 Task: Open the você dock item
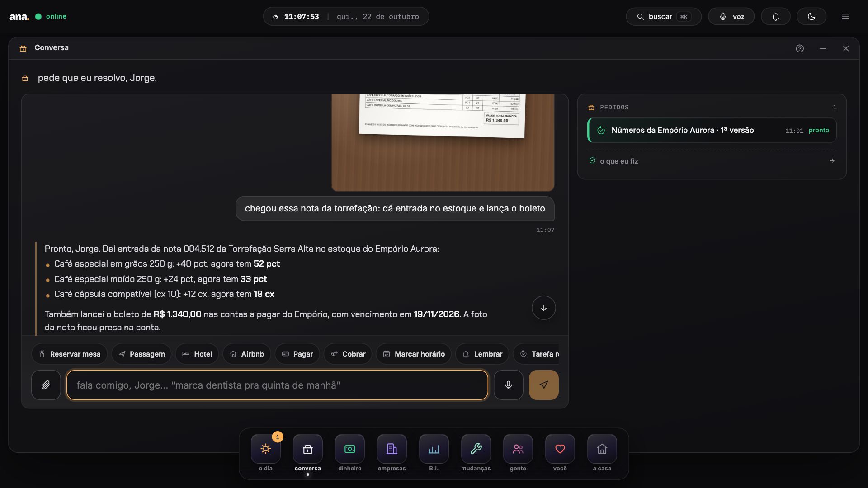click(560, 453)
